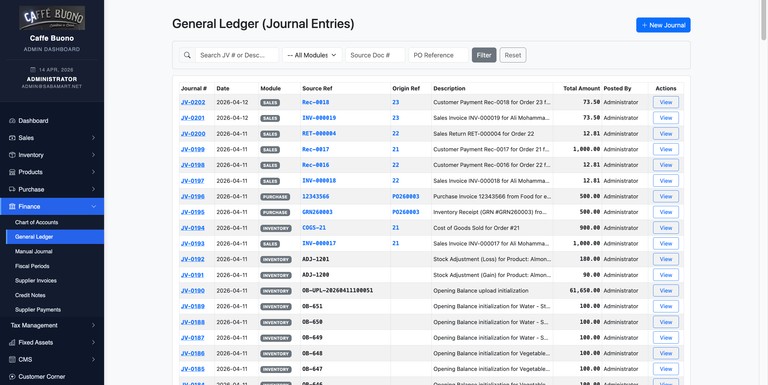
Task: View journal entry JV-0202
Action: [x=666, y=102]
